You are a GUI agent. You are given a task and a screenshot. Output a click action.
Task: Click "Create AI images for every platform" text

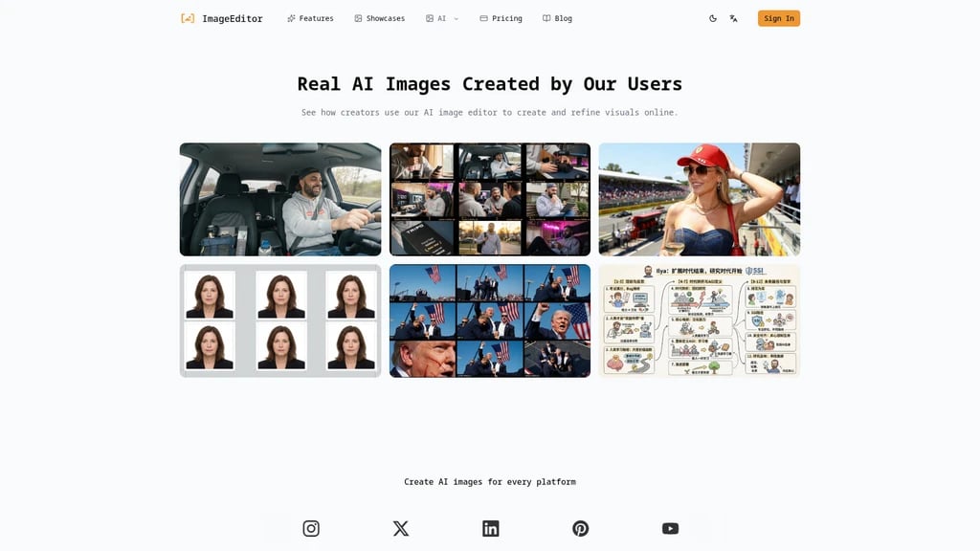pyautogui.click(x=490, y=482)
